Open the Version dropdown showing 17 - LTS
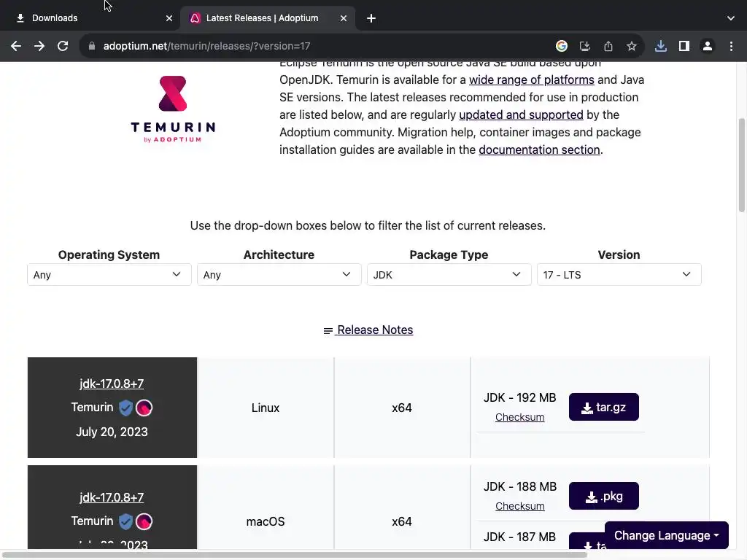The height and width of the screenshot is (560, 747). pos(619,275)
